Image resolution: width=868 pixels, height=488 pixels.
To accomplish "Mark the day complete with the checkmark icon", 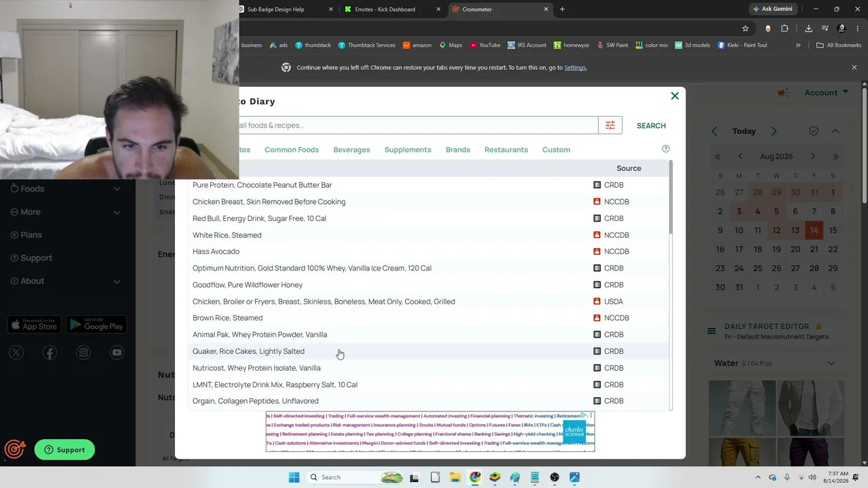I will point(814,131).
